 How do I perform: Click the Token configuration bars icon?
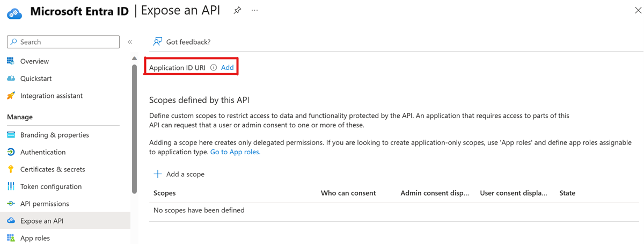(x=11, y=186)
